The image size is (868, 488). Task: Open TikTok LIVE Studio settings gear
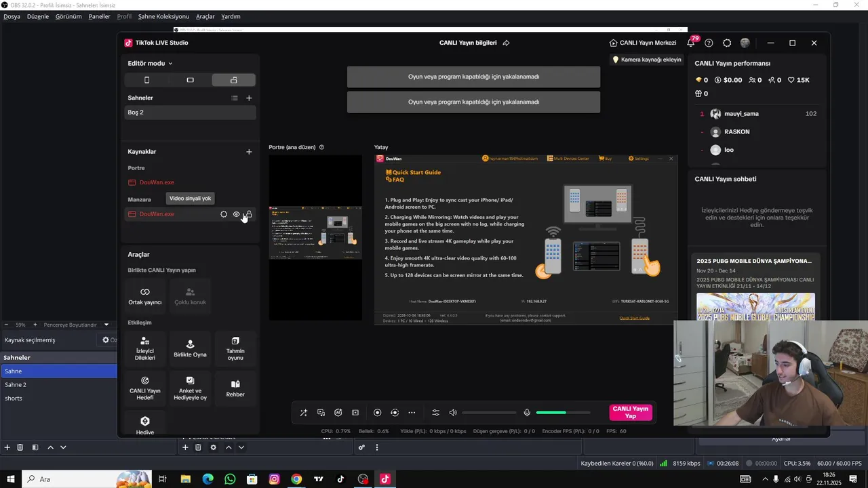727,43
